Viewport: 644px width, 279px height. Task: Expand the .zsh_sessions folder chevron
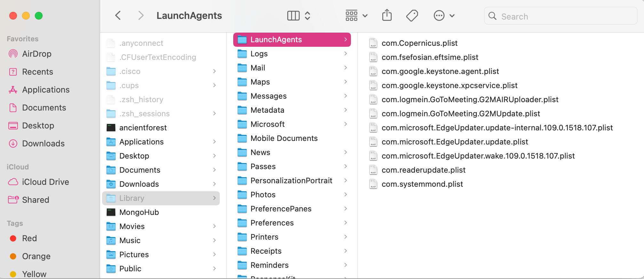click(214, 113)
